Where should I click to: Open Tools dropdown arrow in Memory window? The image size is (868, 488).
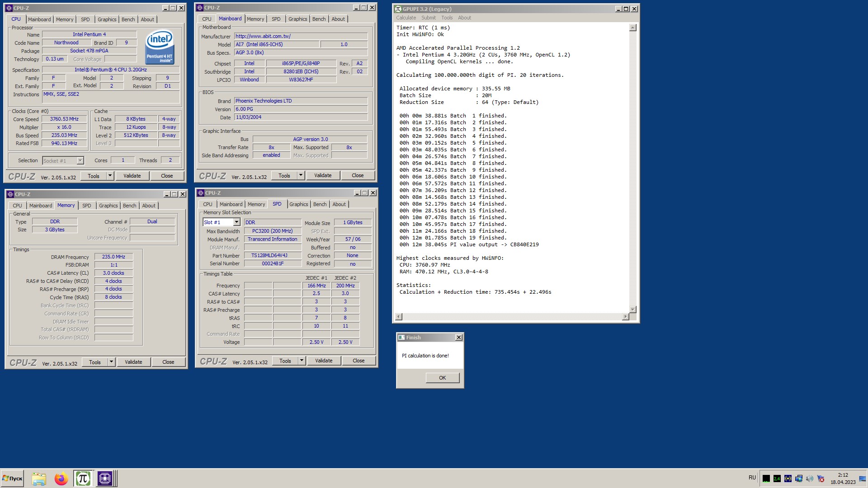click(111, 362)
